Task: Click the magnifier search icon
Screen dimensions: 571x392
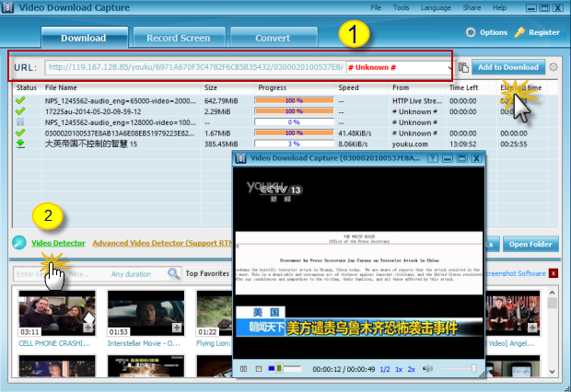Action: tap(174, 273)
